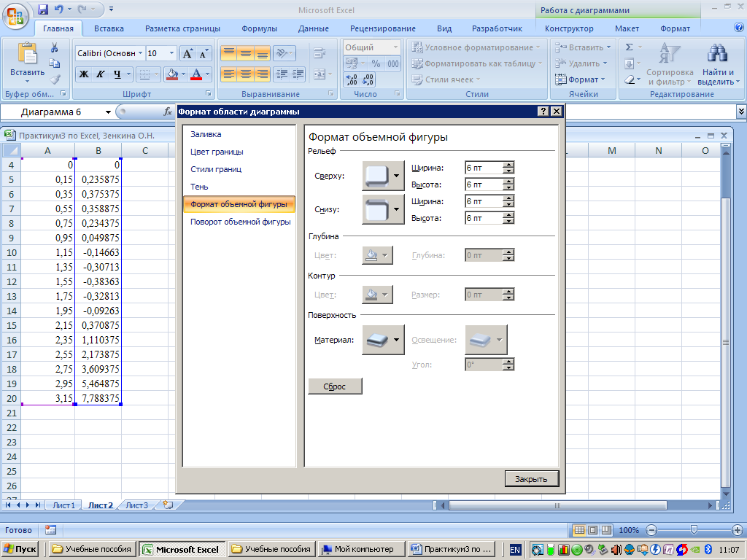Click the EN language indicator
This screenshot has height=560, width=747.
pyautogui.click(x=515, y=550)
